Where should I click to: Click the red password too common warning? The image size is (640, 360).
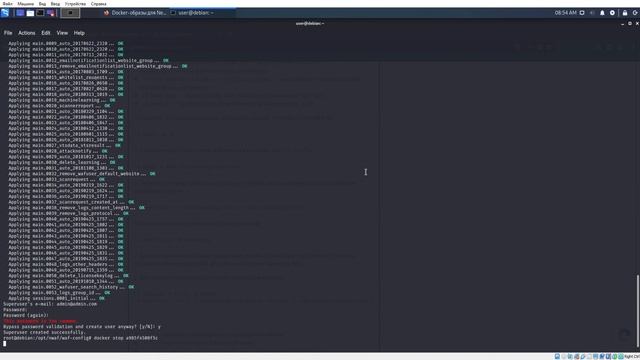pyautogui.click(x=40, y=321)
